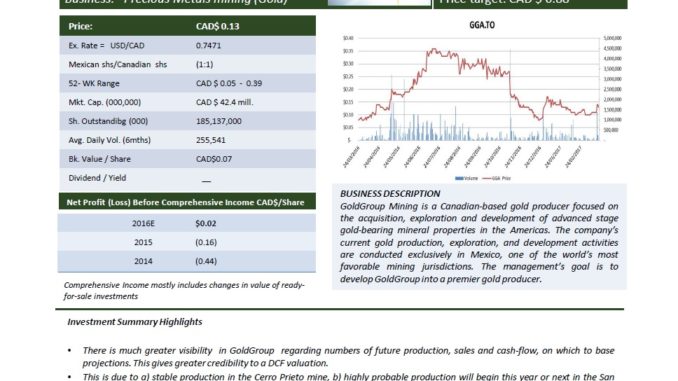This screenshot has width=678, height=381.
Task: Click the Mkt. Cap. value CAD $ 42.4 mill.
Action: click(224, 102)
